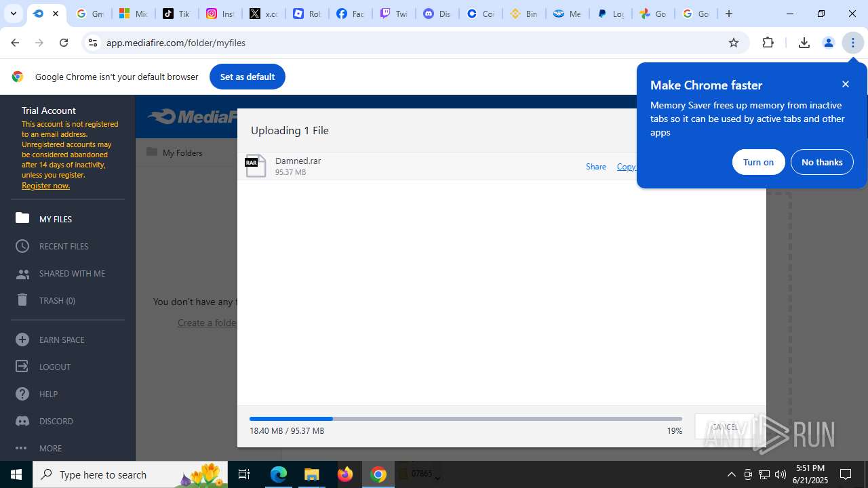Open File Explorer from taskbar
868x488 pixels.
point(312,474)
